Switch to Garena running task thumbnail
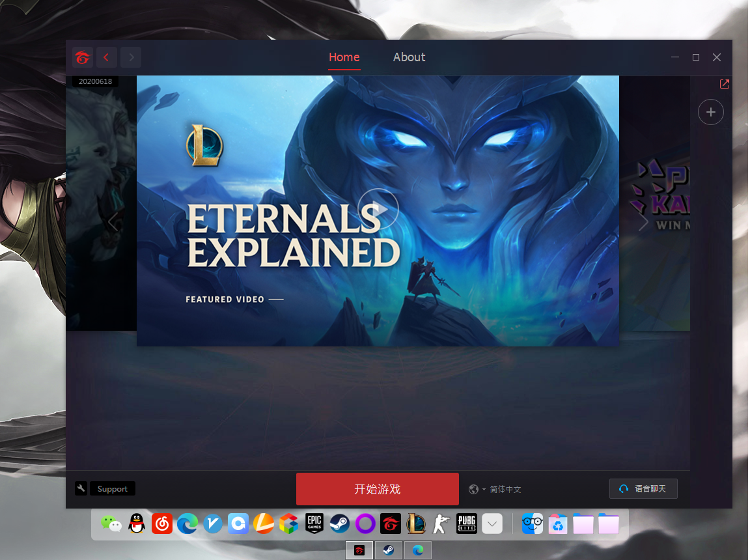Image resolution: width=750 pixels, height=560 pixels. tap(359, 550)
